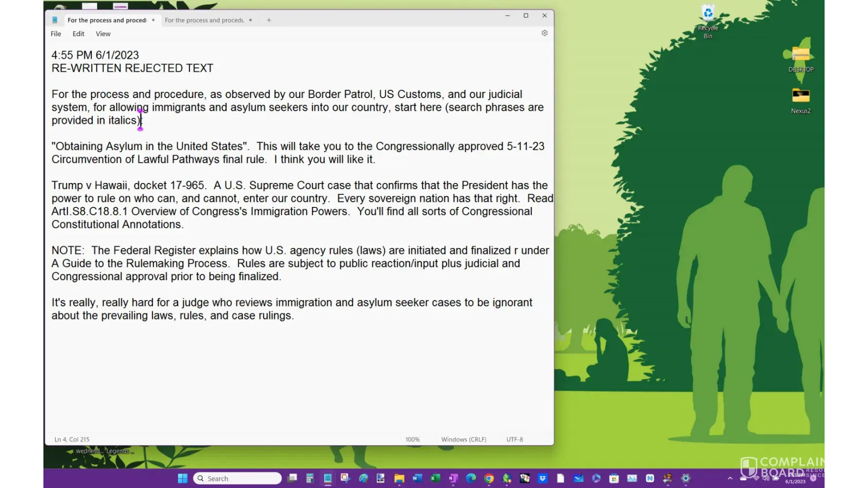Open Task View on the taskbar

292,478
